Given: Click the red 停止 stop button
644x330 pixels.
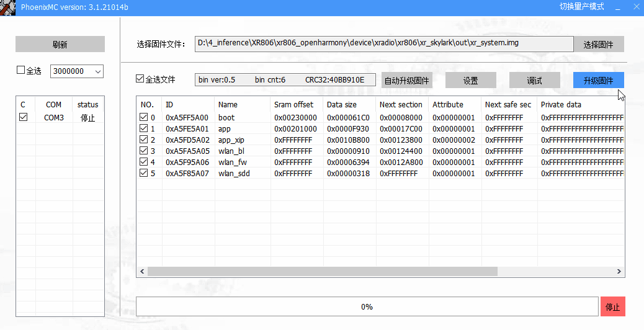Looking at the screenshot, I should point(613,306).
